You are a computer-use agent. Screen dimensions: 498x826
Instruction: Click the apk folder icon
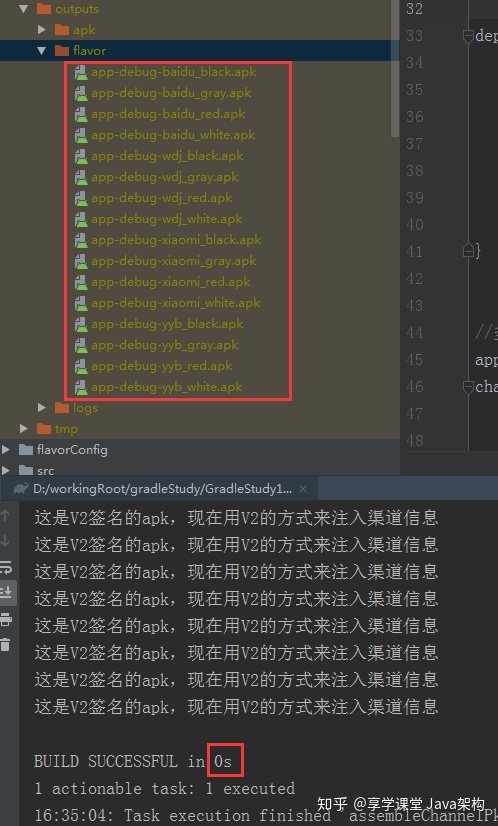pyautogui.click(x=62, y=30)
